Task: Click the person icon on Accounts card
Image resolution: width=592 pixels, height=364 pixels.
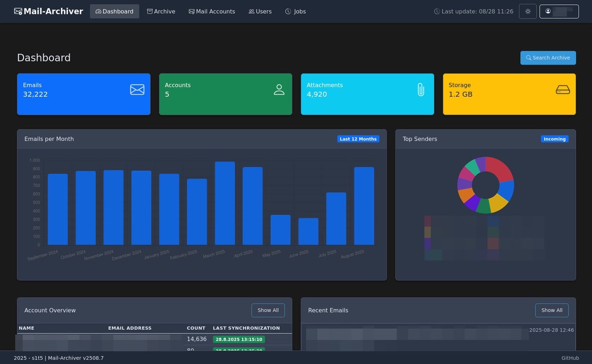Action: (x=279, y=89)
